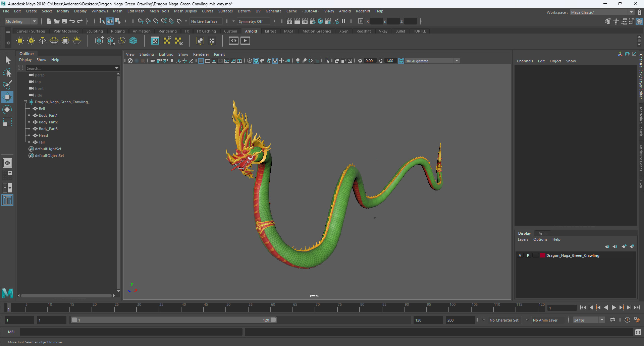Open the IPR render icon
This screenshot has height=346, width=644.
pos(305,21)
